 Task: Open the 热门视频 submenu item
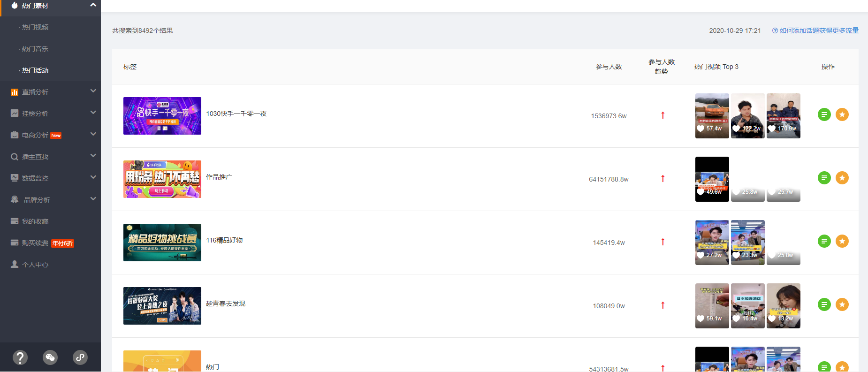coord(35,27)
